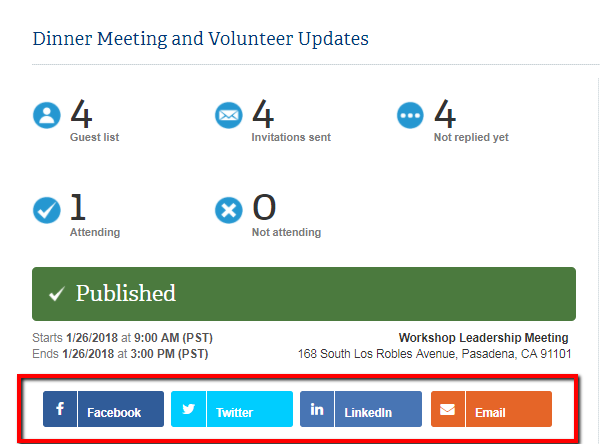This screenshot has height=444, width=600.
Task: Click the orange Email envelope icon
Action: pos(448,409)
